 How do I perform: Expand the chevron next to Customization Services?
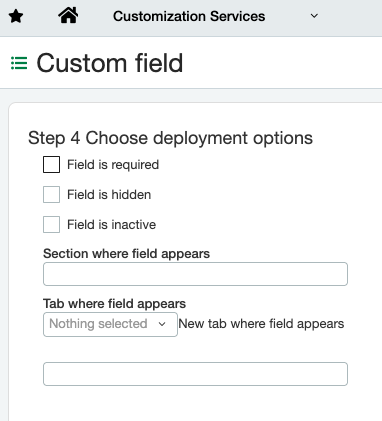click(x=314, y=16)
